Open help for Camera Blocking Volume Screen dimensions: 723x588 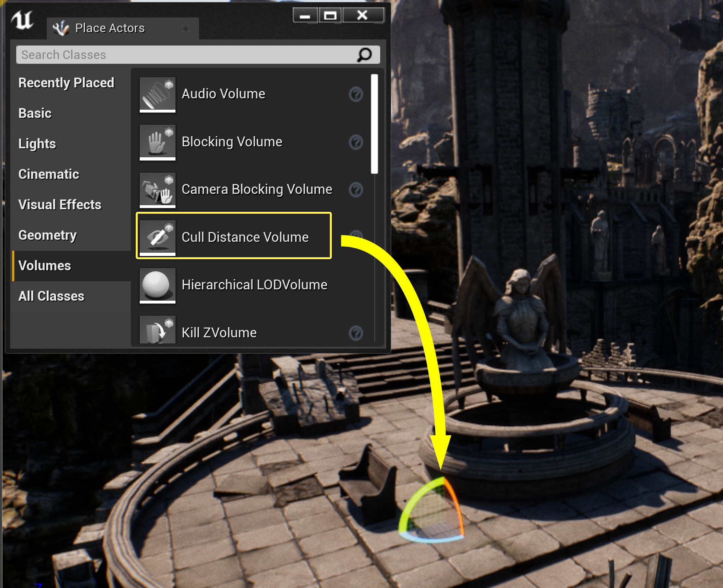(356, 190)
